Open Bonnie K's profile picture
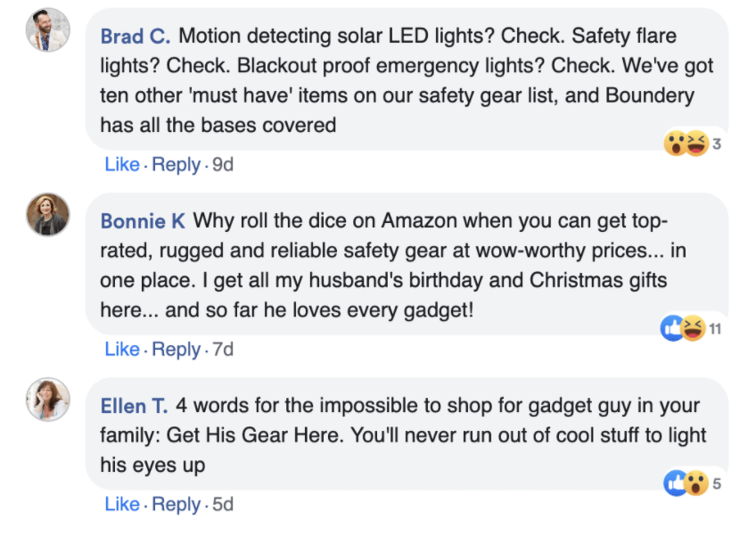This screenshot has height=546, width=756. tap(47, 214)
